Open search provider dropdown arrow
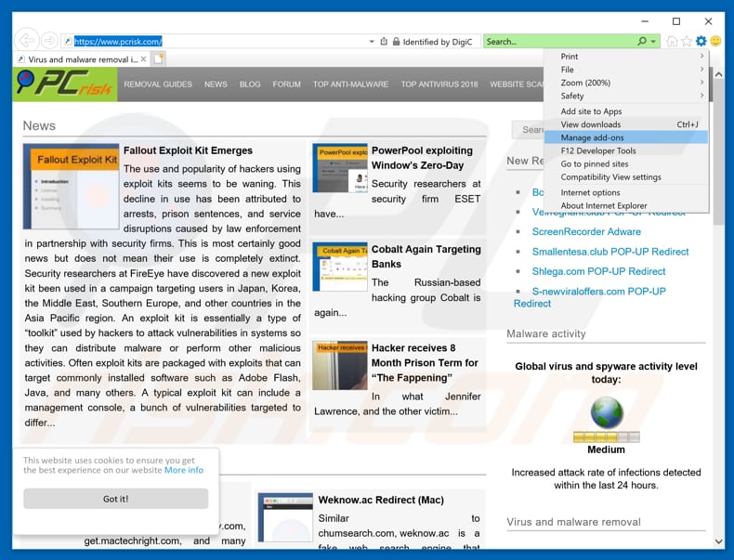The height and width of the screenshot is (560, 734). 653,42
